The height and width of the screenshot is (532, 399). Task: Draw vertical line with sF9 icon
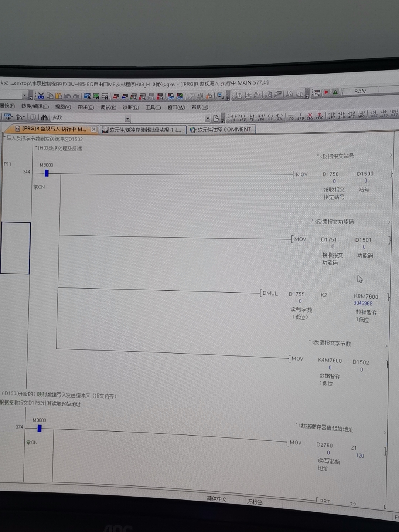tap(301, 116)
